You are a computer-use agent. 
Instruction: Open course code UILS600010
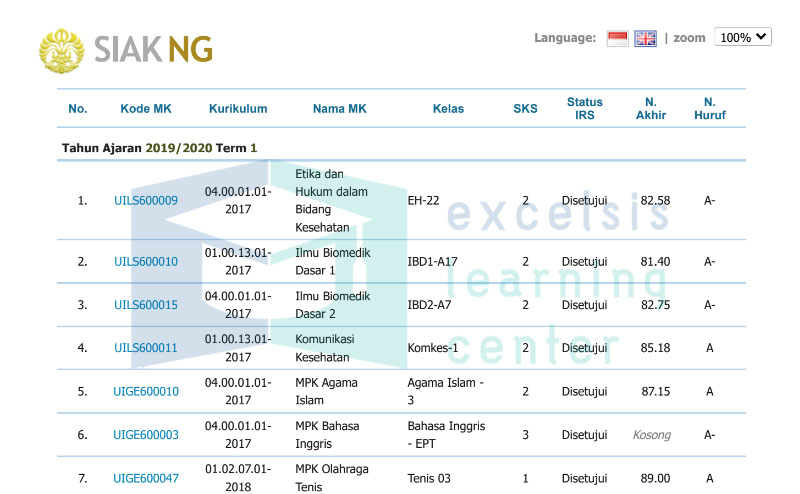[x=146, y=262]
